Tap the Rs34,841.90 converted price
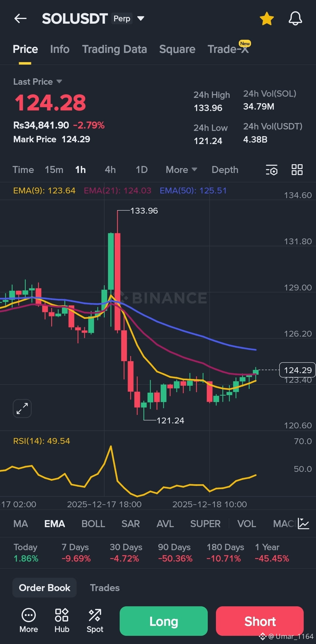The width and height of the screenshot is (316, 644). point(41,125)
